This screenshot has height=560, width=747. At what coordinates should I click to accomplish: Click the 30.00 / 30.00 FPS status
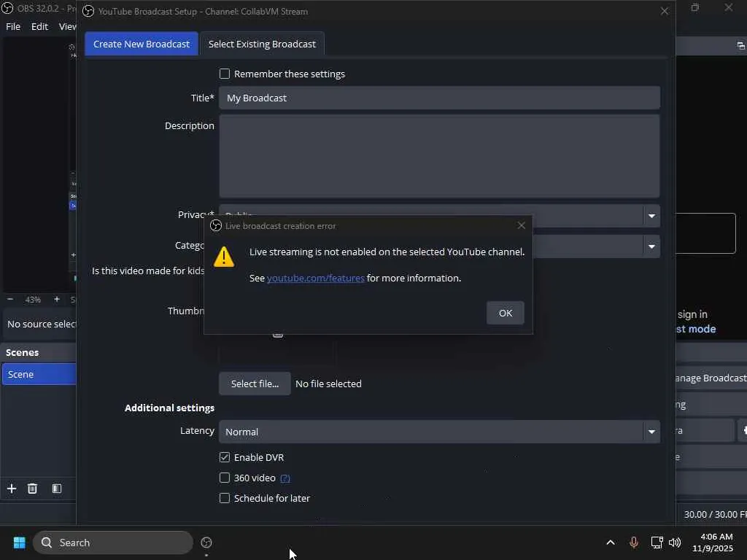(x=716, y=514)
